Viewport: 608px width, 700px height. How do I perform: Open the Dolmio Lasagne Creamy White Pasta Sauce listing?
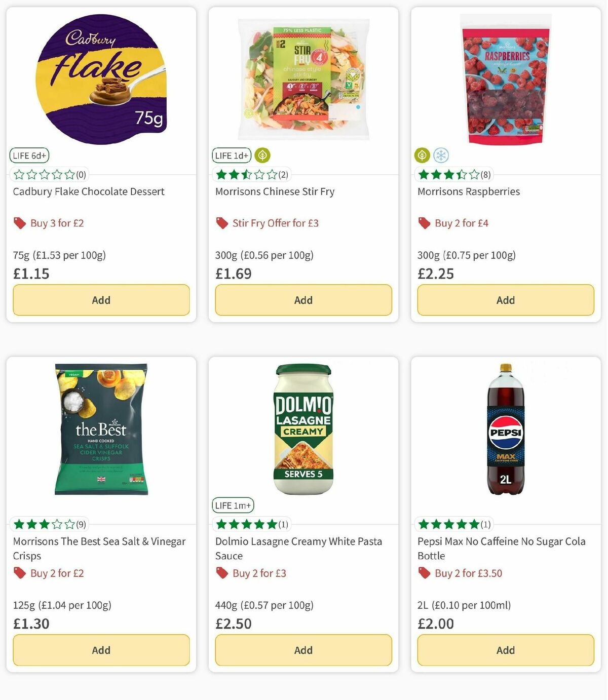[298, 548]
